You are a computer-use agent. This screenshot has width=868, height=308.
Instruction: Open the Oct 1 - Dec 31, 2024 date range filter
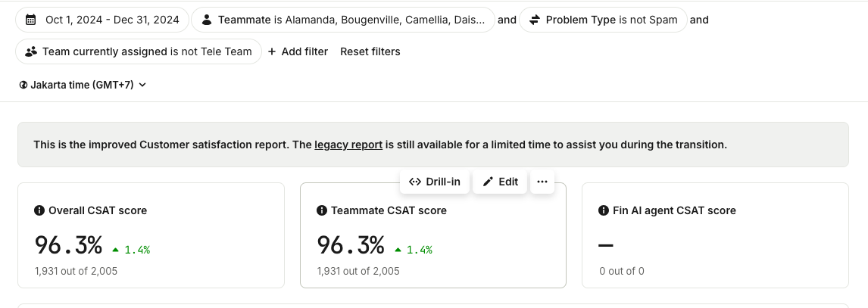point(102,20)
